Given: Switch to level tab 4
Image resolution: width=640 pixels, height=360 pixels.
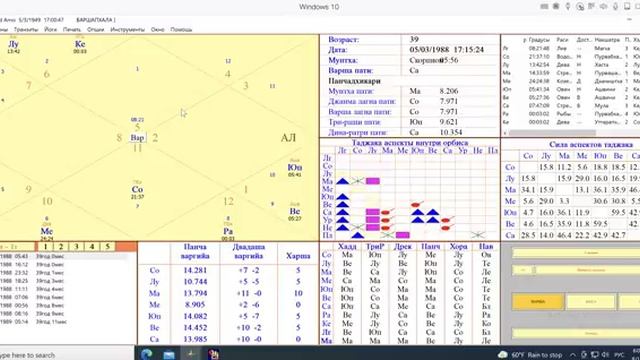Looking at the screenshot, I should (92, 246).
